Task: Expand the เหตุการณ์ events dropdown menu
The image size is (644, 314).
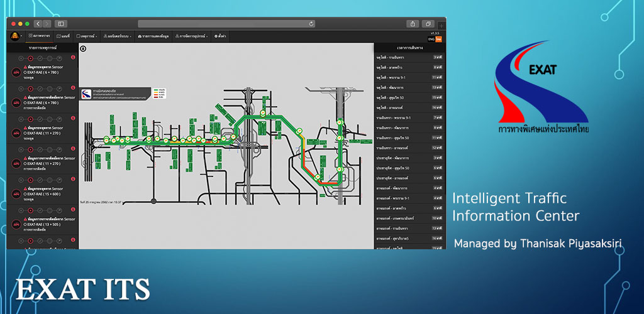Action: click(87, 36)
